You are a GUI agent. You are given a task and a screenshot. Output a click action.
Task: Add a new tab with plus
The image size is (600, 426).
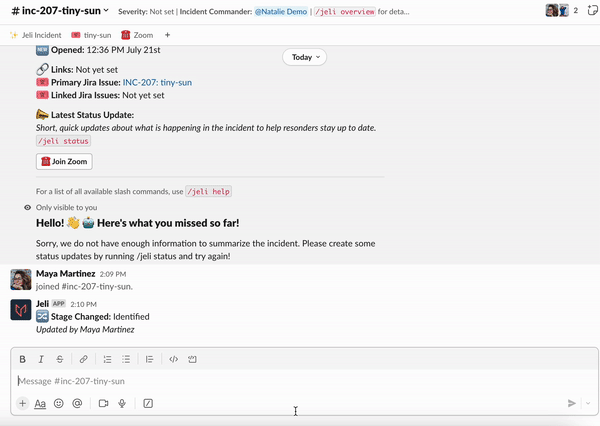(167, 35)
